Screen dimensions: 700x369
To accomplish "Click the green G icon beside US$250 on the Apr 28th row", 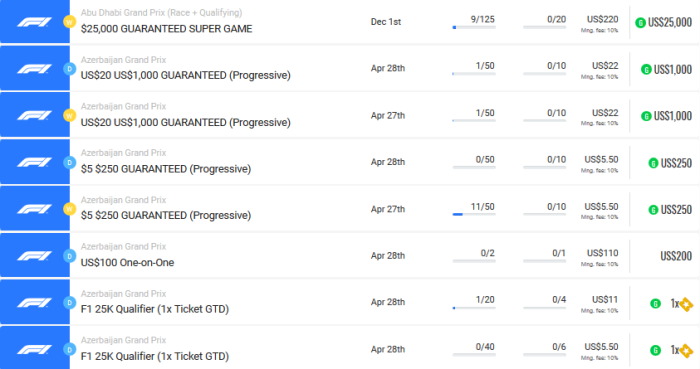I will 653,163.
